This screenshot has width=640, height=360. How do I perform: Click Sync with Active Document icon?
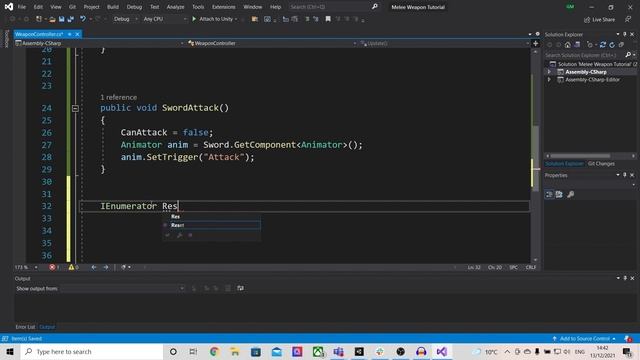(602, 45)
